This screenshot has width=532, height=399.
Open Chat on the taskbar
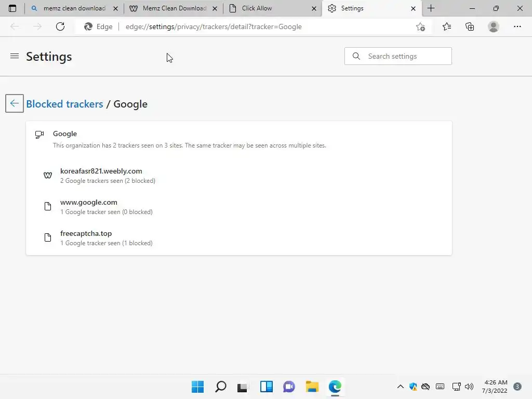coord(289,387)
